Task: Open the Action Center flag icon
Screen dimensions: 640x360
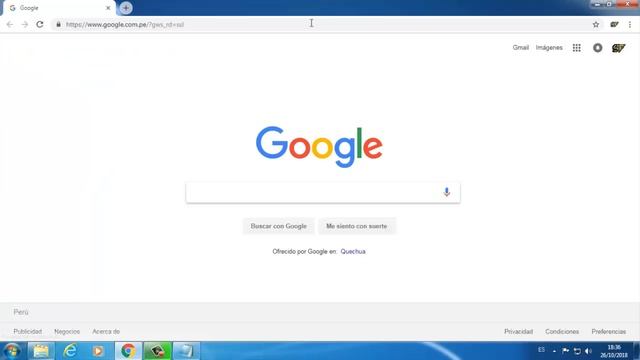Action: pyautogui.click(x=566, y=351)
